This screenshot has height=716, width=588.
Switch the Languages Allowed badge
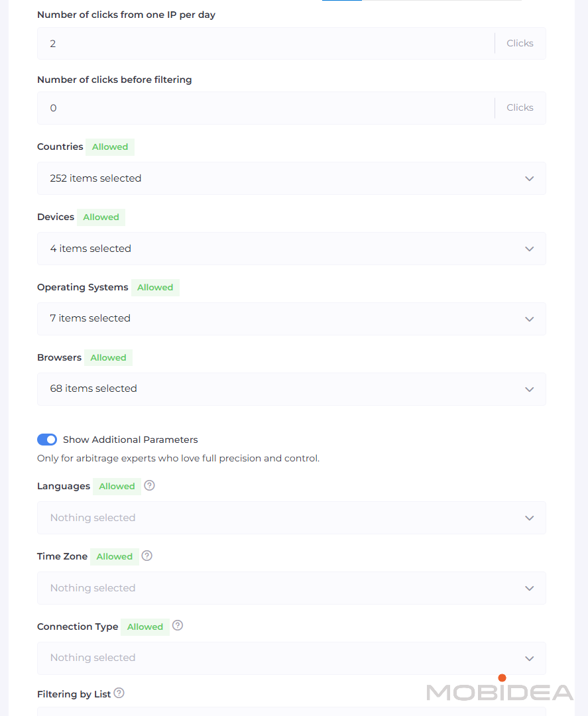click(x=117, y=487)
